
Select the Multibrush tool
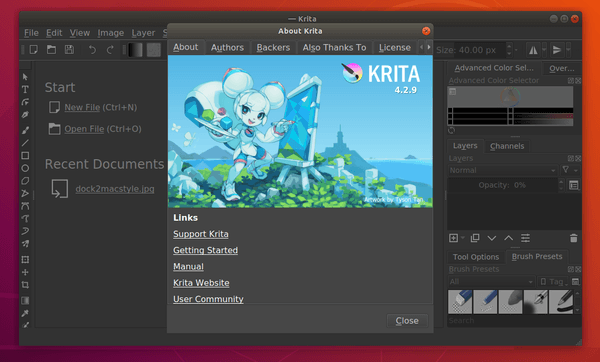pyautogui.click(x=25, y=244)
